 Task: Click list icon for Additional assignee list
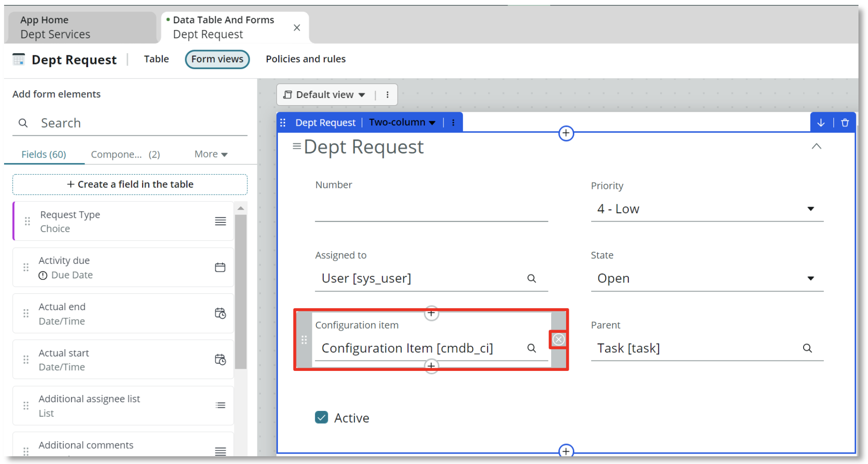click(x=220, y=405)
